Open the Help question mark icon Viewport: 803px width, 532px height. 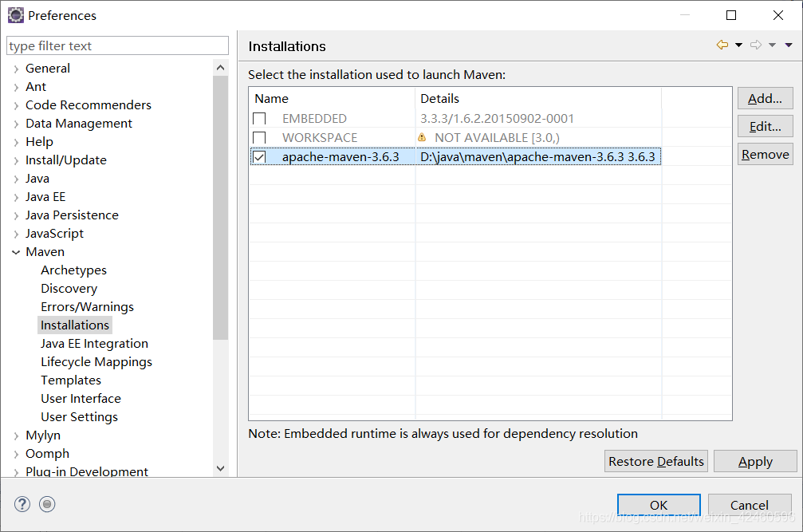22,504
